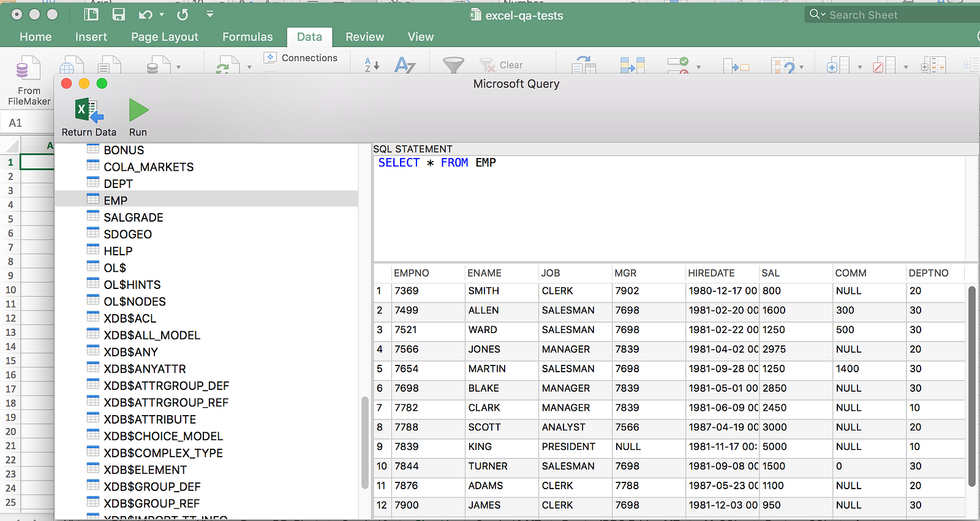Open the workbook template sidebar icon
980x521 pixels.
click(91, 14)
